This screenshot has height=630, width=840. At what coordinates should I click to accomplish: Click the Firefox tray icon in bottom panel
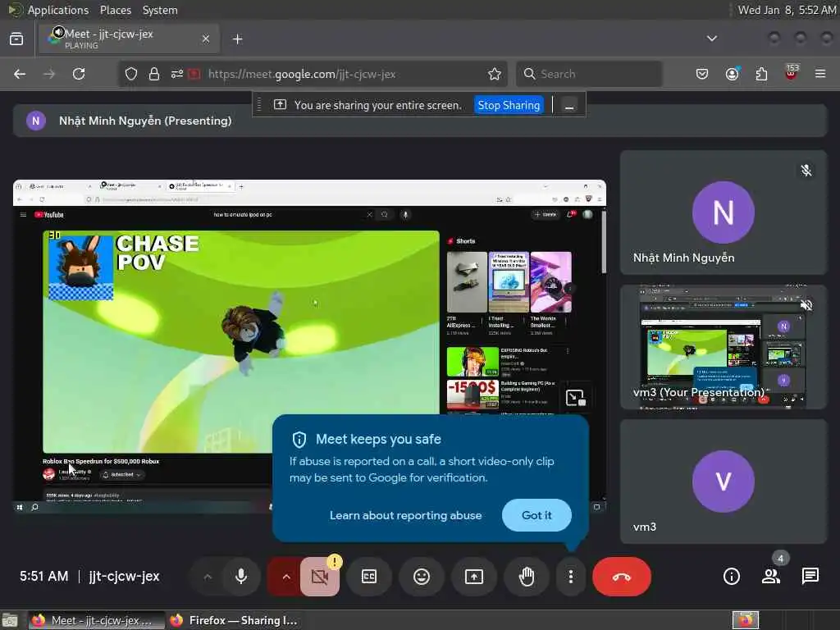(746, 620)
